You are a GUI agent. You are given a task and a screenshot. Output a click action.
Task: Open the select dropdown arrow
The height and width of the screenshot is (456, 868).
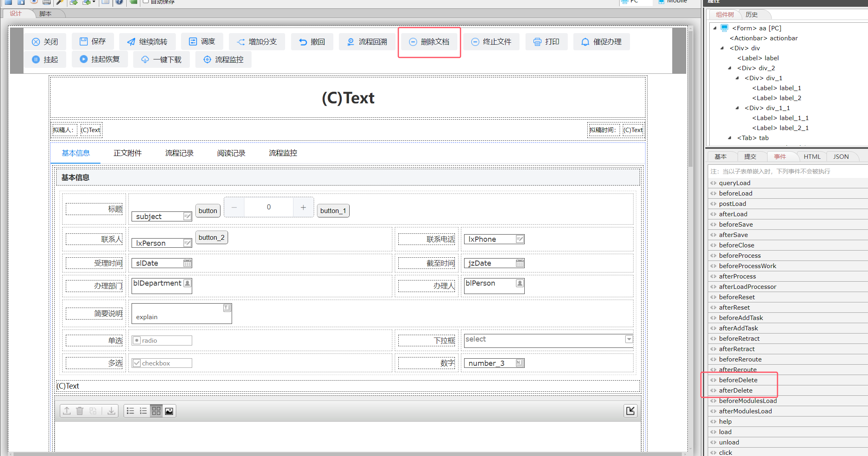[x=629, y=339]
